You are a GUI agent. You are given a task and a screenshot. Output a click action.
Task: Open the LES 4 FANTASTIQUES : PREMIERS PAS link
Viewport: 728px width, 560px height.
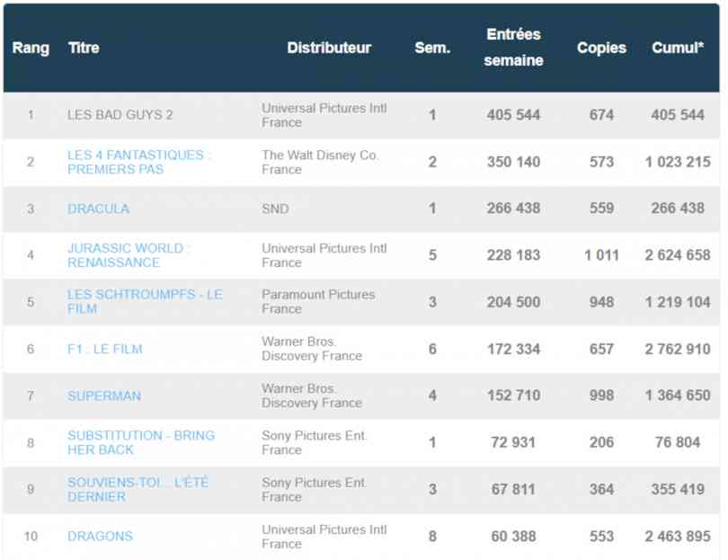(x=138, y=162)
